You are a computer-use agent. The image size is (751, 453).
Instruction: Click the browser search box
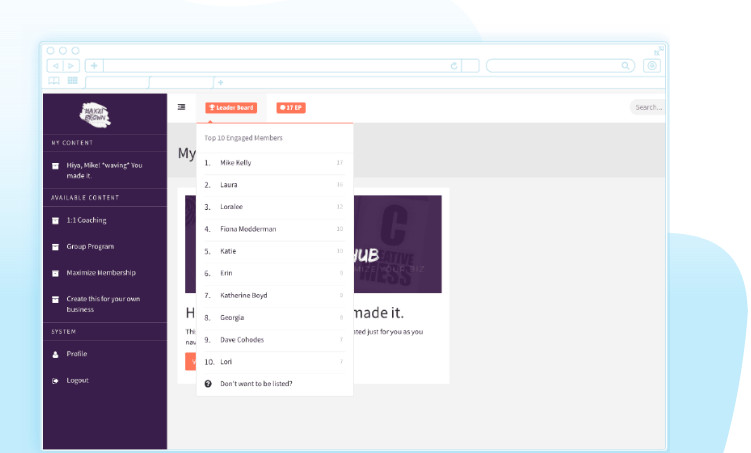point(560,66)
